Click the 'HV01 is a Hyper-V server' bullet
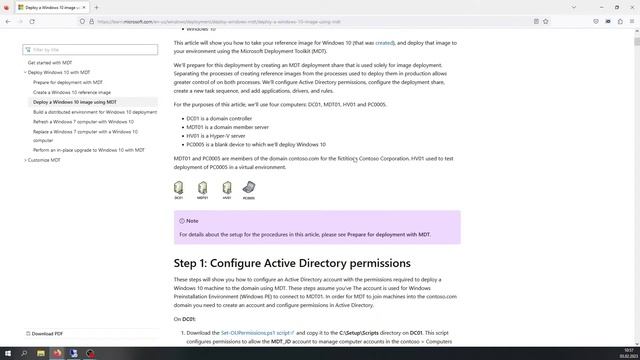 (216, 136)
